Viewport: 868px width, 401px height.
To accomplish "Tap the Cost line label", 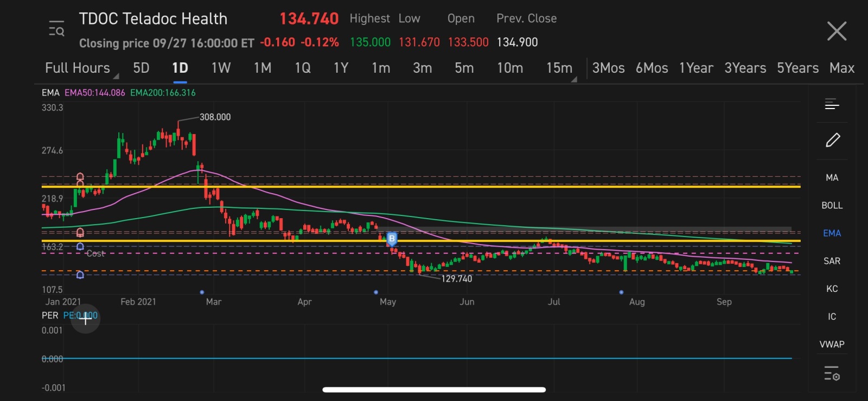I will click(x=95, y=253).
